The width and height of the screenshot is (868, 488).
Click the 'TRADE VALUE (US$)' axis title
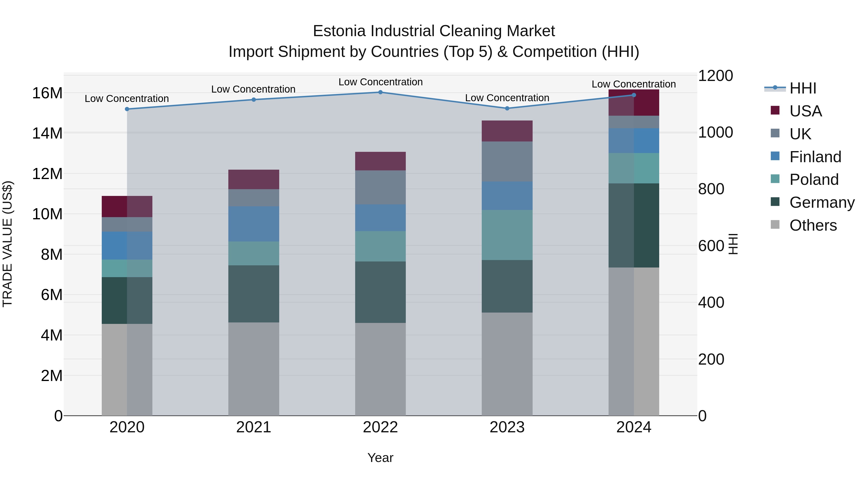click(x=7, y=244)
